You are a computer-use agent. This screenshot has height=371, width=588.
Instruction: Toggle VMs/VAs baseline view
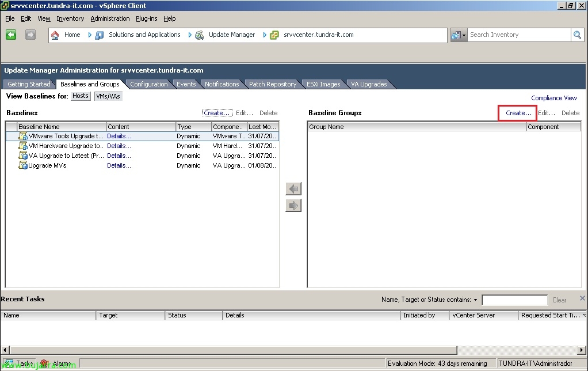coord(108,96)
